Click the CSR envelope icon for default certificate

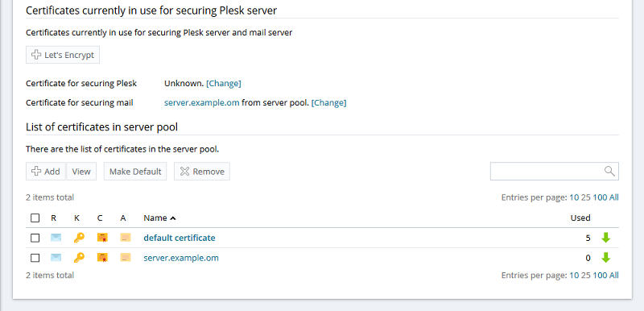click(x=56, y=238)
